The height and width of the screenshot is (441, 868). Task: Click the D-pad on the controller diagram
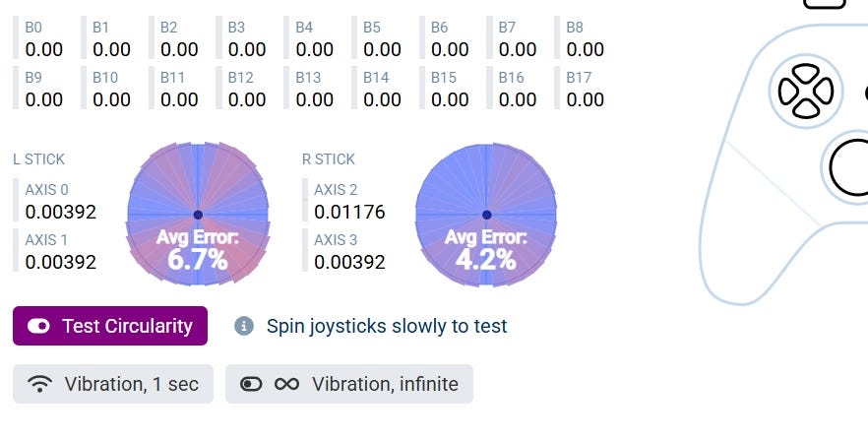805,91
